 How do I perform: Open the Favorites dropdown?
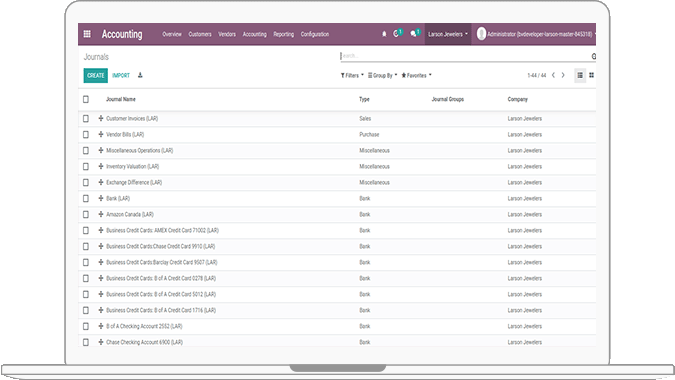[416, 75]
